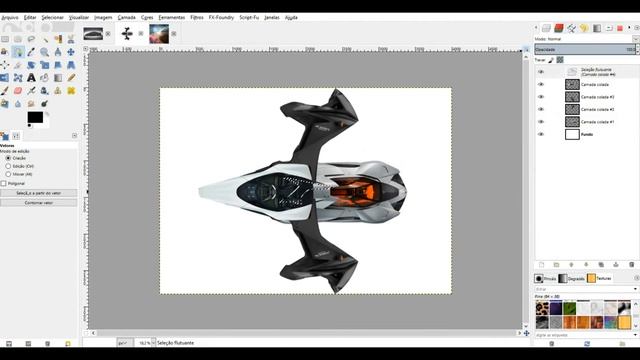Adjust the Opacidade slider
Image resolution: width=640 pixels, height=360 pixels.
585,49
